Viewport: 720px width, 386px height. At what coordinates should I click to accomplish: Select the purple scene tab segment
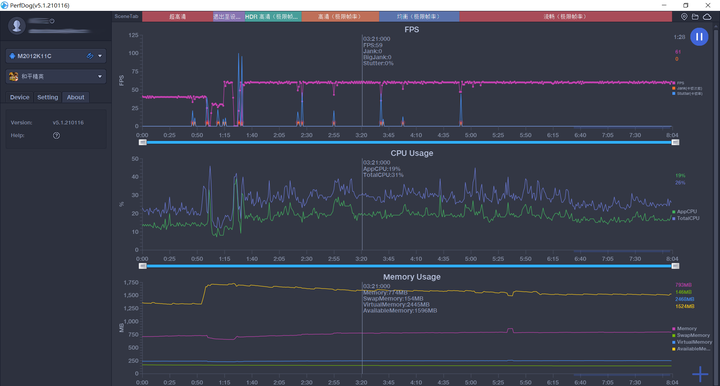click(228, 17)
